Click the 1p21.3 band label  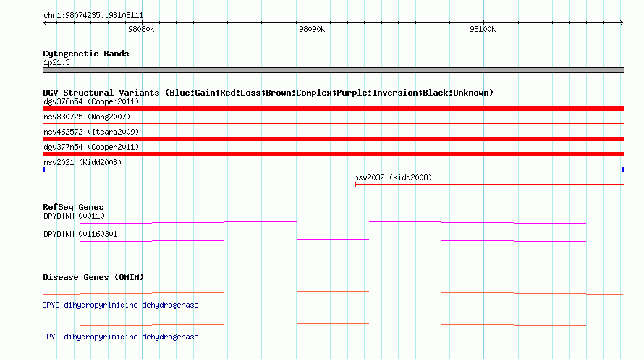point(56,62)
